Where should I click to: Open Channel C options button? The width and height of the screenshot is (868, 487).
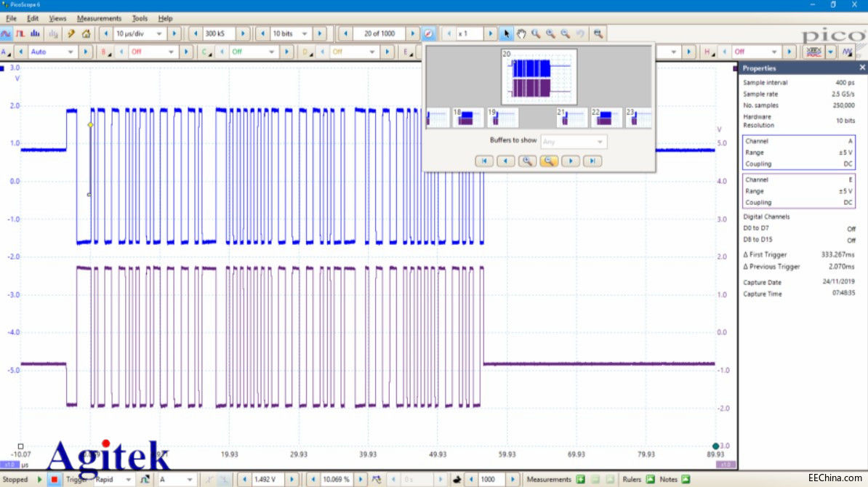tap(206, 52)
